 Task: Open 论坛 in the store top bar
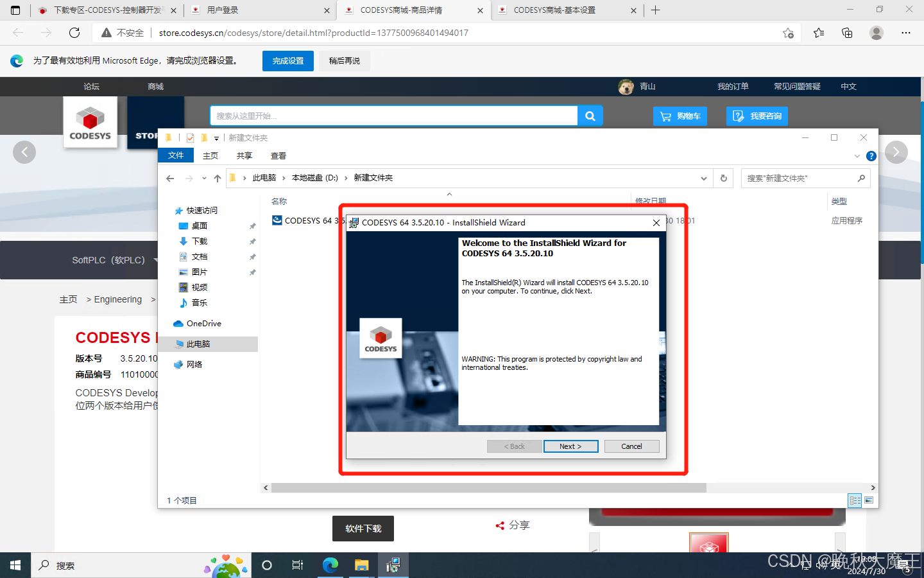(92, 87)
